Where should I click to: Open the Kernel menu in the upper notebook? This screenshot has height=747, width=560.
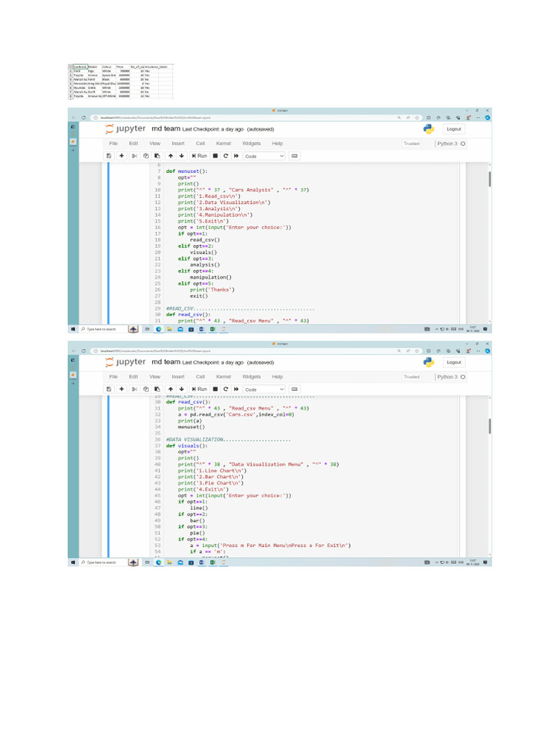223,144
